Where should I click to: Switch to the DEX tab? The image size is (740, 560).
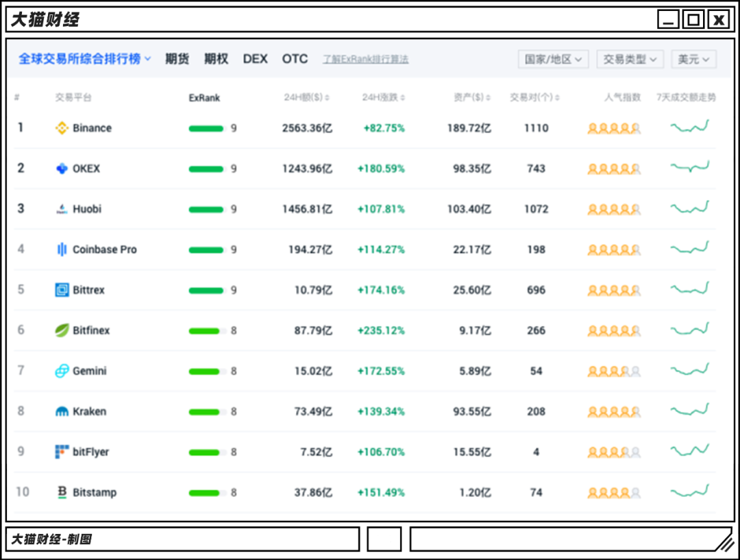[256, 59]
